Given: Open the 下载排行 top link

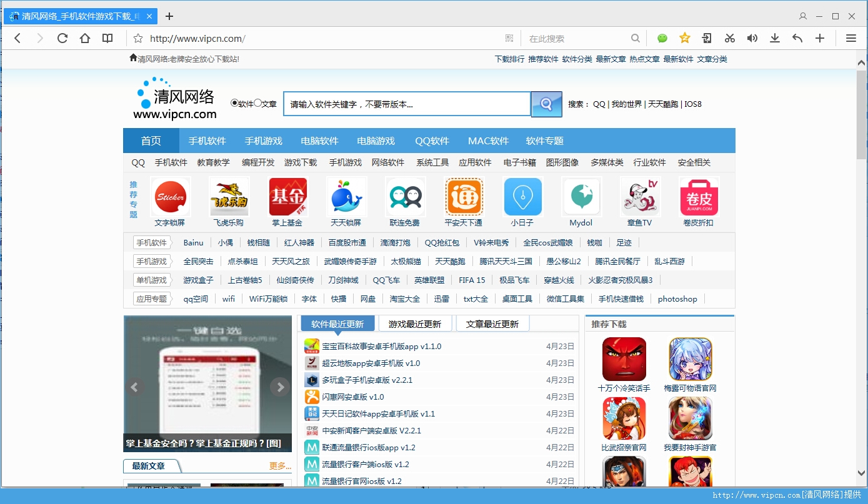Looking at the screenshot, I should coord(509,59).
